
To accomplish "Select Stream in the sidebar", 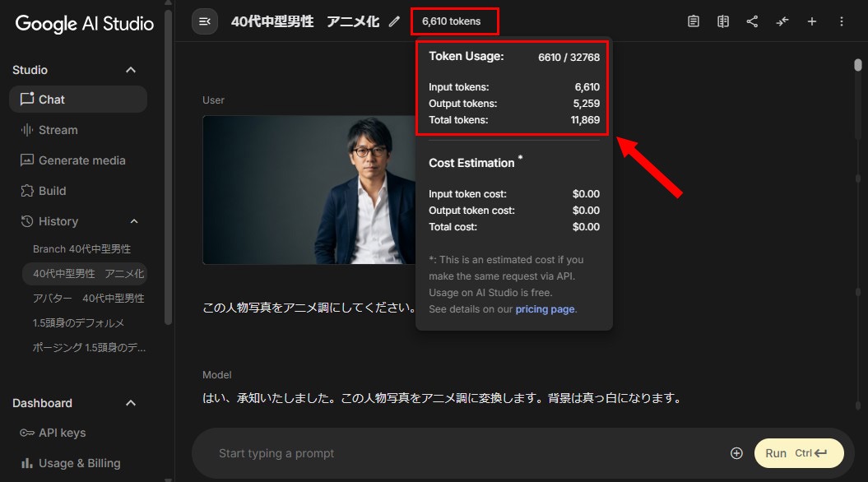I will (58, 130).
